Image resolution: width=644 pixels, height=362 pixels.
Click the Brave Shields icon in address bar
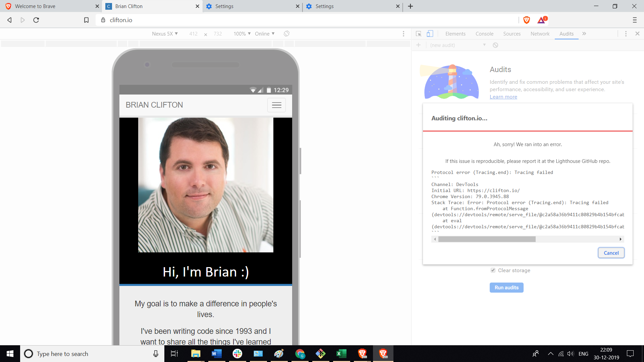(x=526, y=20)
